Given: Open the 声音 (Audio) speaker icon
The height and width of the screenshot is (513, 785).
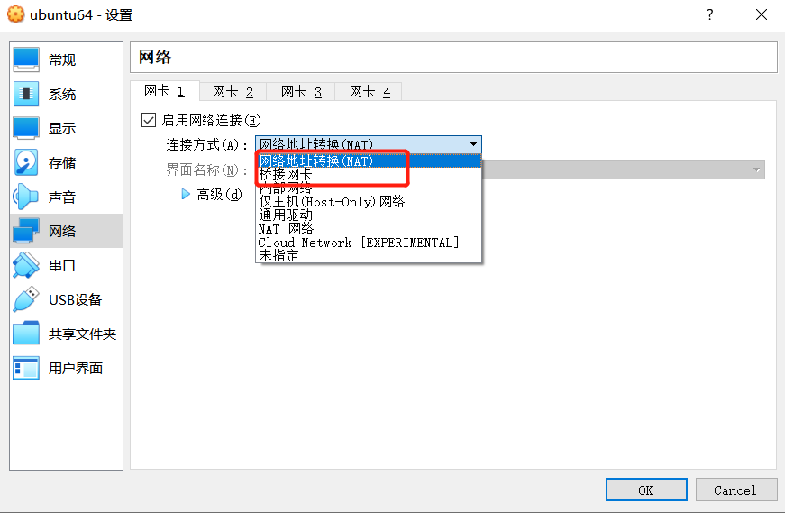Looking at the screenshot, I should coord(25,197).
